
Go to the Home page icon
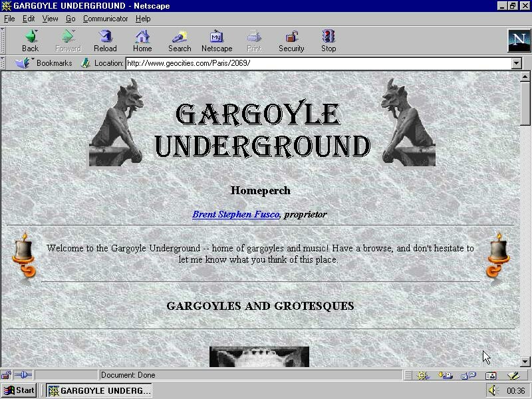coord(142,41)
